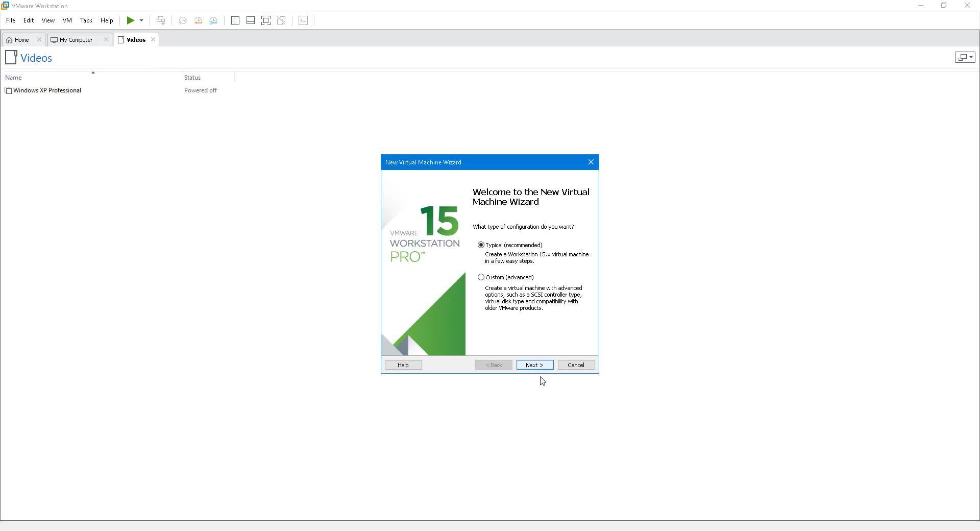Switch to the Home tab

(x=23, y=40)
